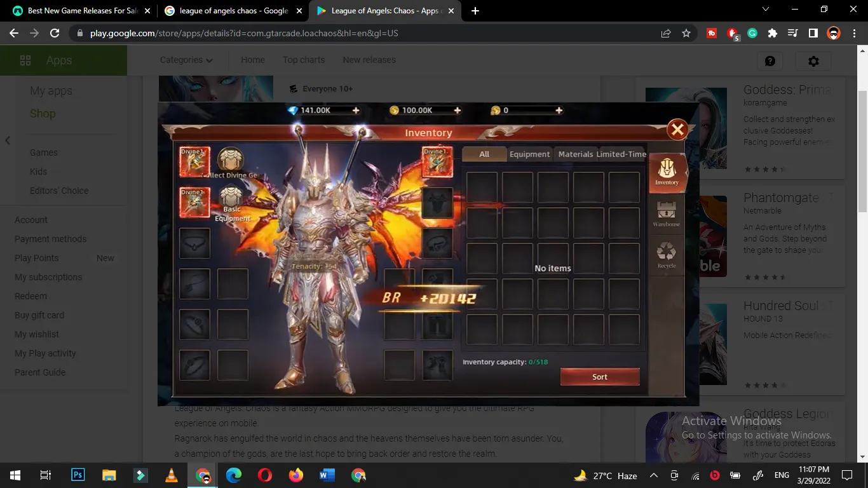The image size is (868, 488).
Task: Open the Limited-Time inventory tab
Action: 621,154
